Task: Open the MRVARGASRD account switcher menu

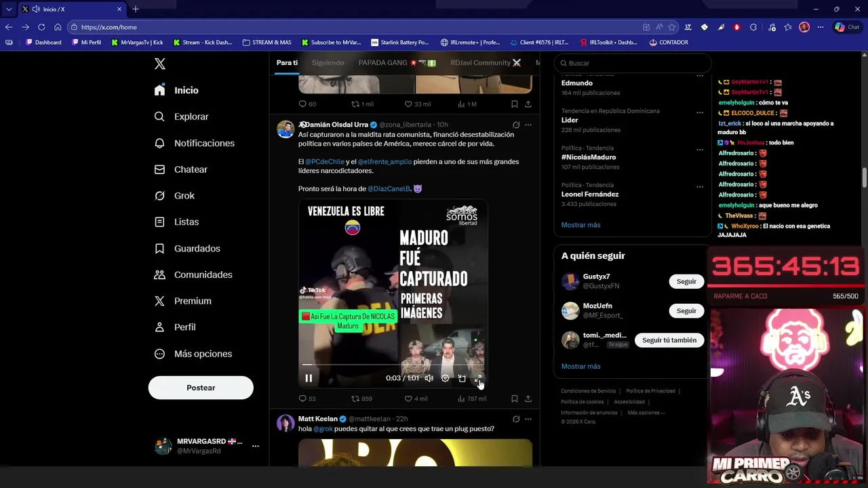Action: [x=206, y=446]
